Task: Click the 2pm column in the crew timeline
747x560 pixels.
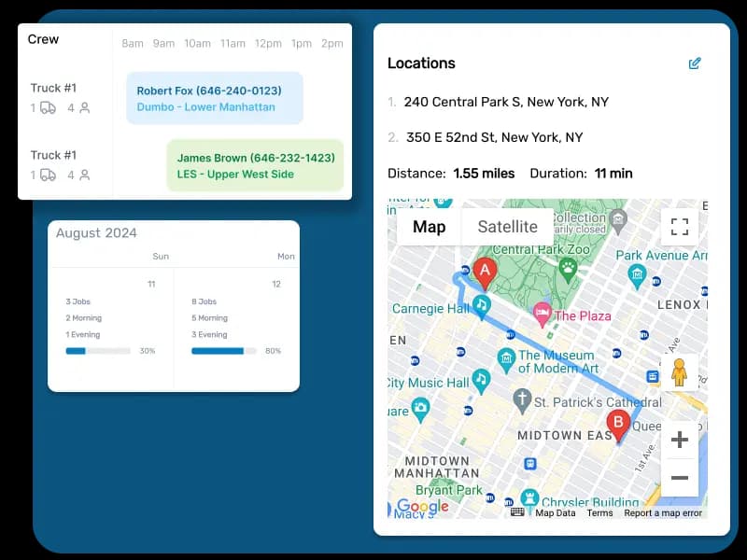Action: coord(332,43)
